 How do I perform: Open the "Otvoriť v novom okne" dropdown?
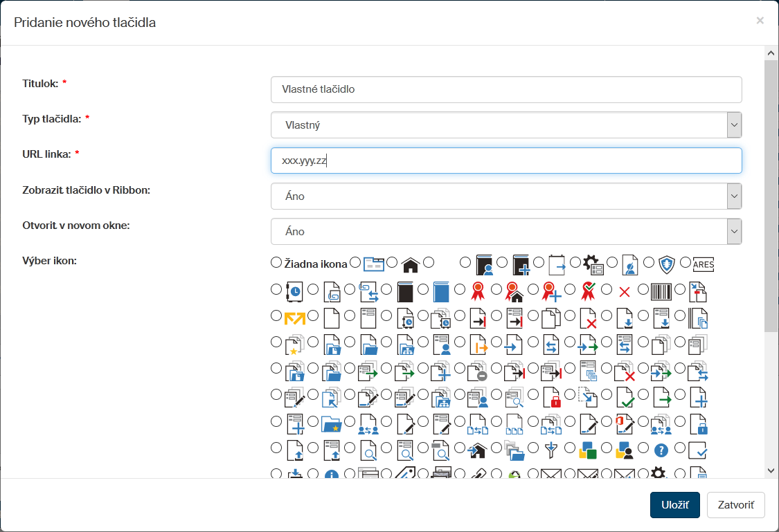505,232
